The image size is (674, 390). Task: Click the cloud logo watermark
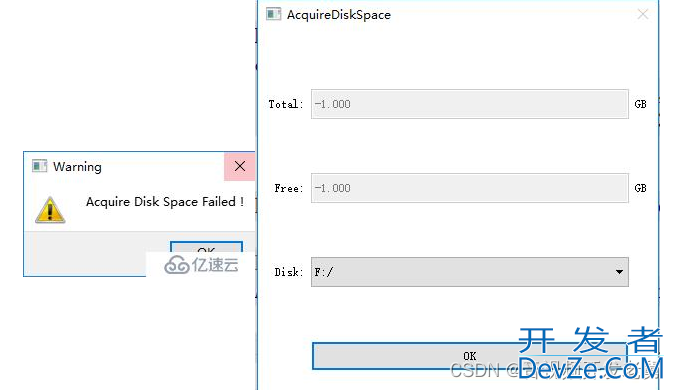[176, 265]
